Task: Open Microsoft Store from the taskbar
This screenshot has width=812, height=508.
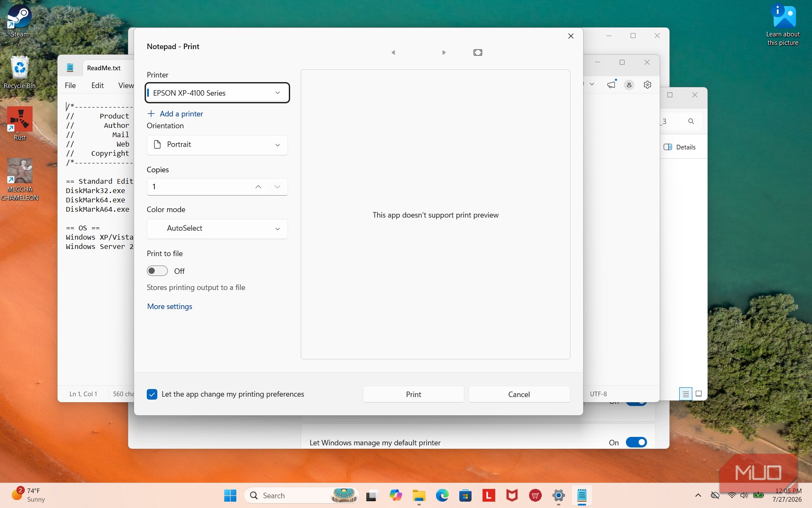Action: tap(465, 495)
